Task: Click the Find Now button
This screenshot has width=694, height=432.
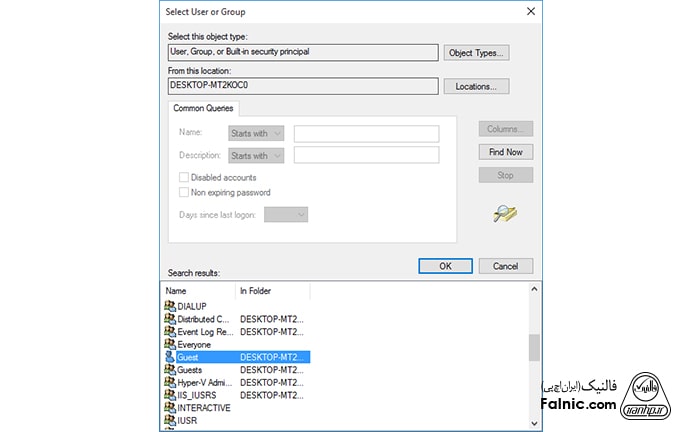Action: pyautogui.click(x=505, y=152)
